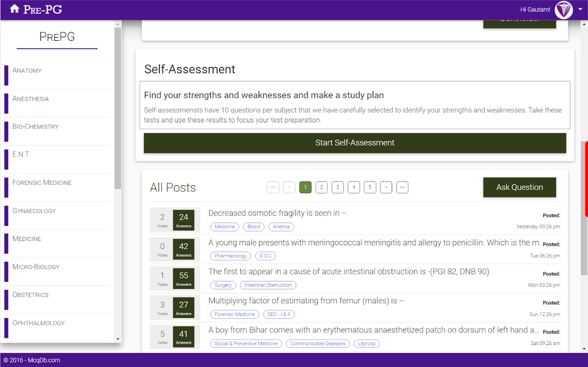Click the sidebar scroll-up arrow
Image resolution: width=588 pixels, height=367 pixels.
(118, 24)
